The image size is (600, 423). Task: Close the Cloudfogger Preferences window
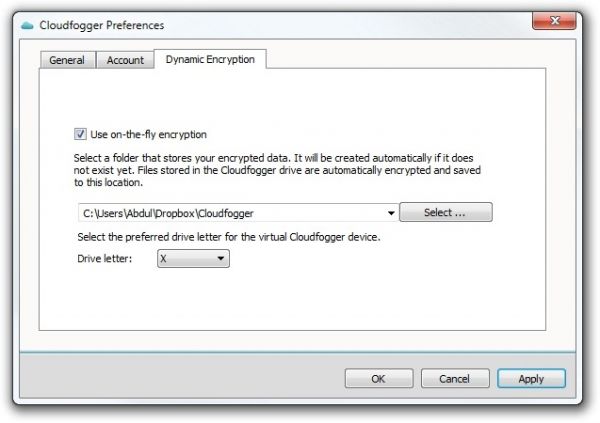click(557, 23)
